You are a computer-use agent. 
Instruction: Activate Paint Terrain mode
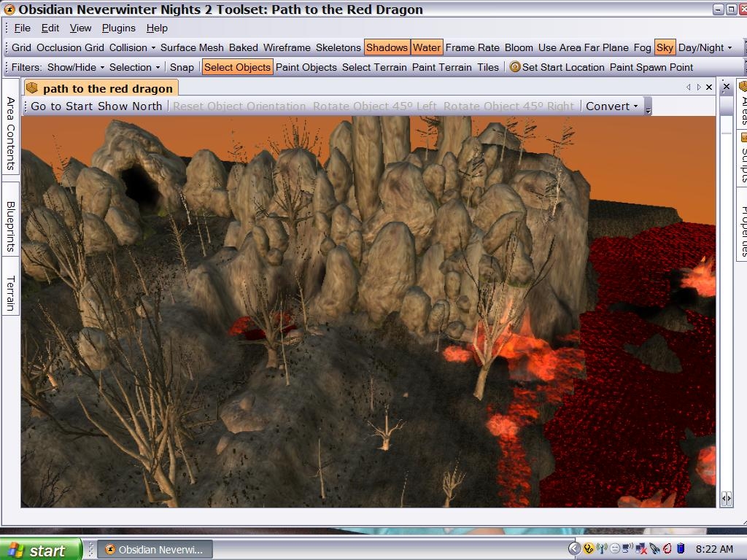click(441, 67)
